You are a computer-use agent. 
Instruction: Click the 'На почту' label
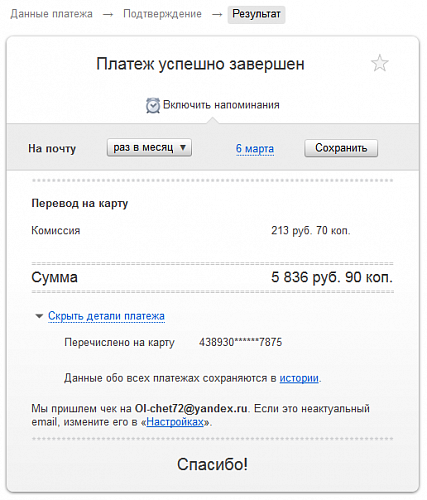(52, 148)
